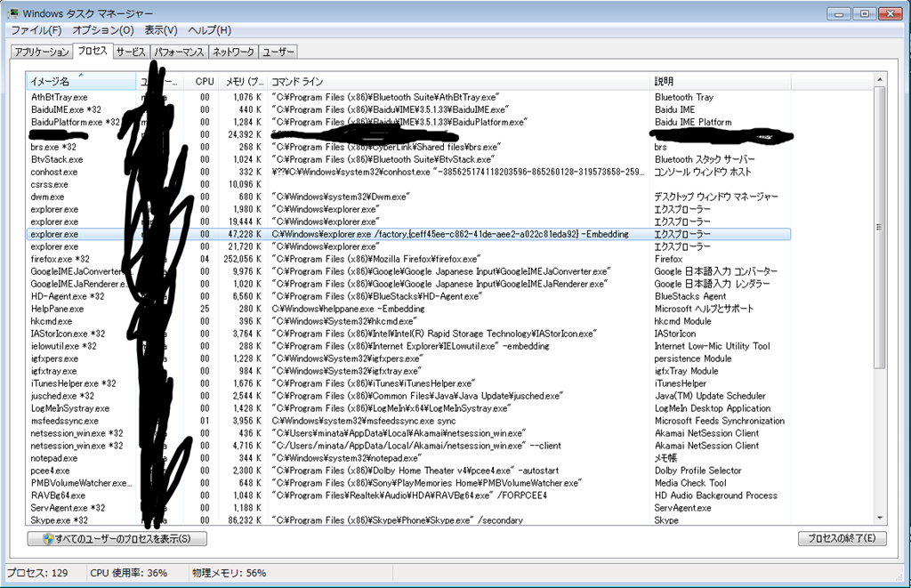Click GoogleIMEJaRenderer command line path
The height and width of the screenshot is (588, 911).
click(439, 284)
